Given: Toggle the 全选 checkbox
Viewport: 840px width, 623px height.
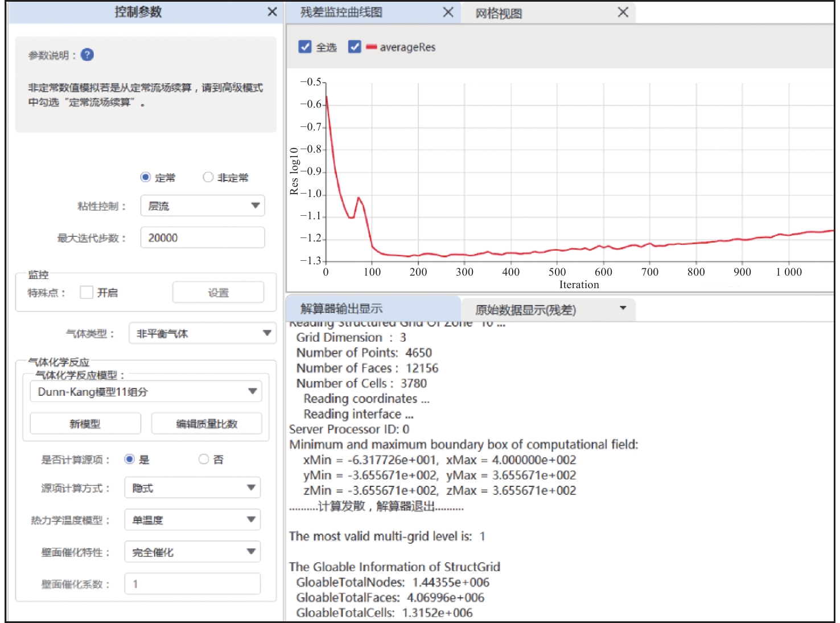Looking at the screenshot, I should tap(305, 47).
